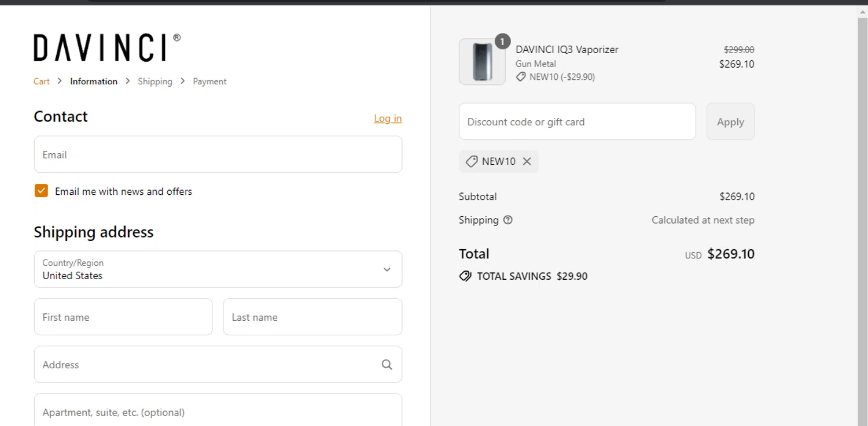
Task: Remove the NEW10 discount code tag
Action: point(527,162)
